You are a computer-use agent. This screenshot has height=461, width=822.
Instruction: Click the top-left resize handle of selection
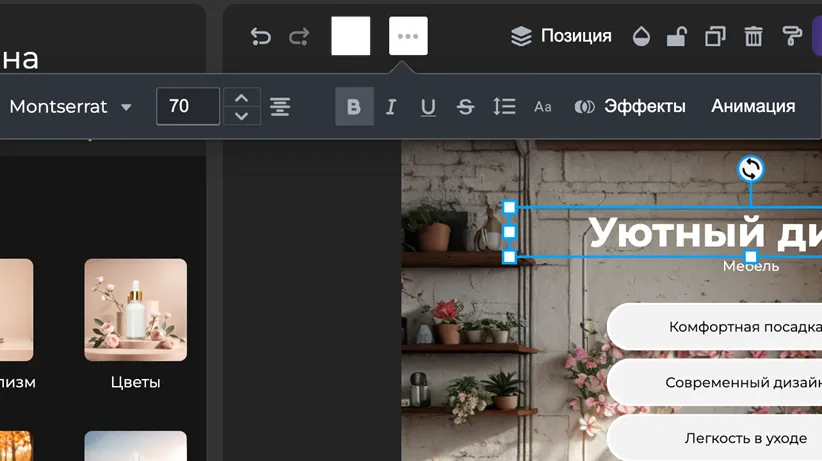point(509,207)
